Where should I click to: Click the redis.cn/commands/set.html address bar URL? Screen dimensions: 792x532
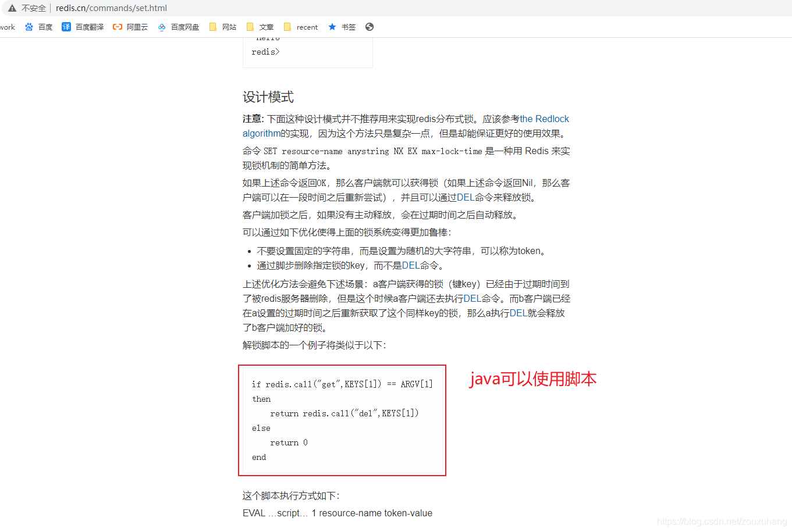pyautogui.click(x=111, y=8)
